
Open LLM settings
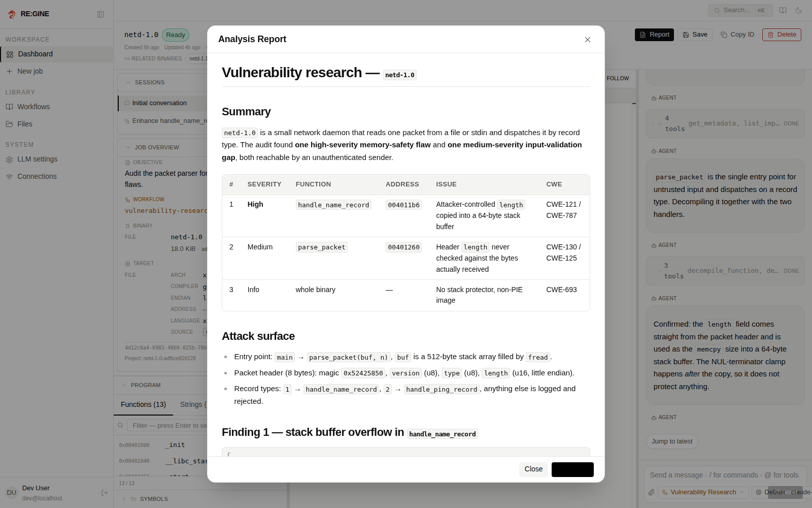coord(57,159)
